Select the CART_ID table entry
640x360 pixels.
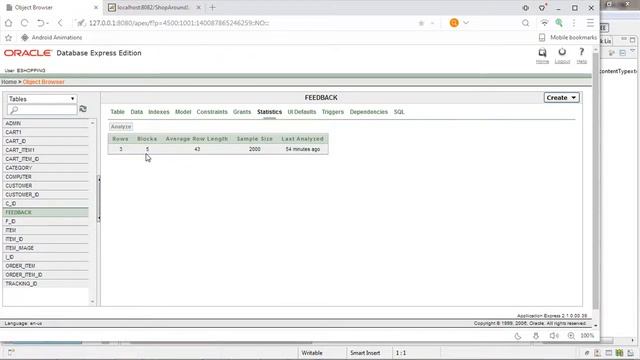tap(46, 141)
